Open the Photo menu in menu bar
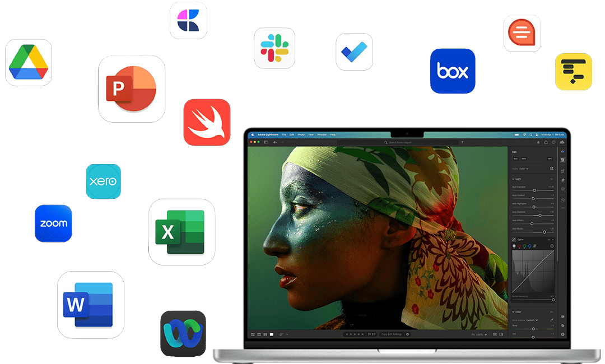The height and width of the screenshot is (364, 605). coord(301,134)
